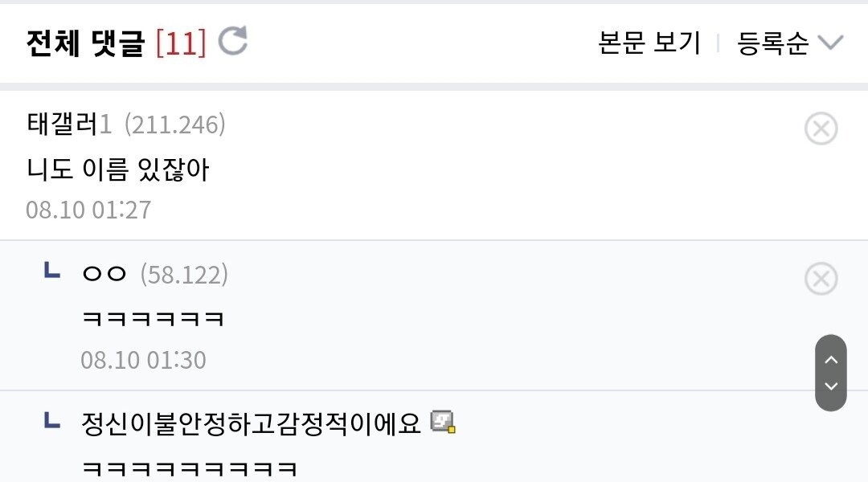The height and width of the screenshot is (482, 868).
Task: Click the [11] comment count
Action: pyautogui.click(x=181, y=43)
